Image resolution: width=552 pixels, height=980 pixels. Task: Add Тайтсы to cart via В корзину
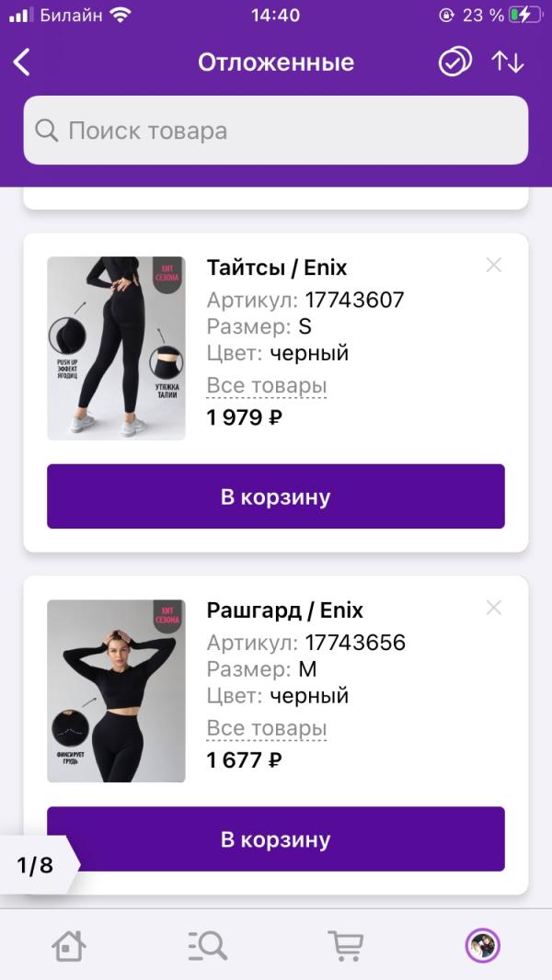coord(276,496)
